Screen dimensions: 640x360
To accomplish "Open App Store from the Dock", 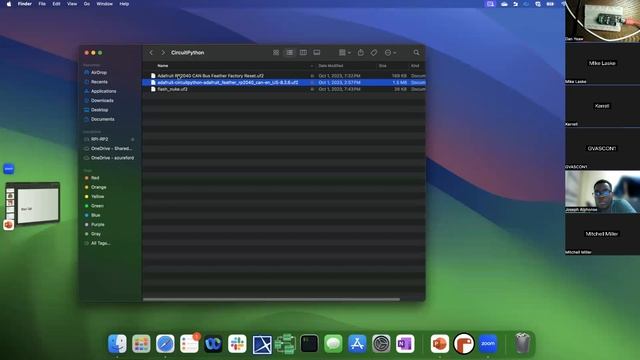I will coord(357,344).
